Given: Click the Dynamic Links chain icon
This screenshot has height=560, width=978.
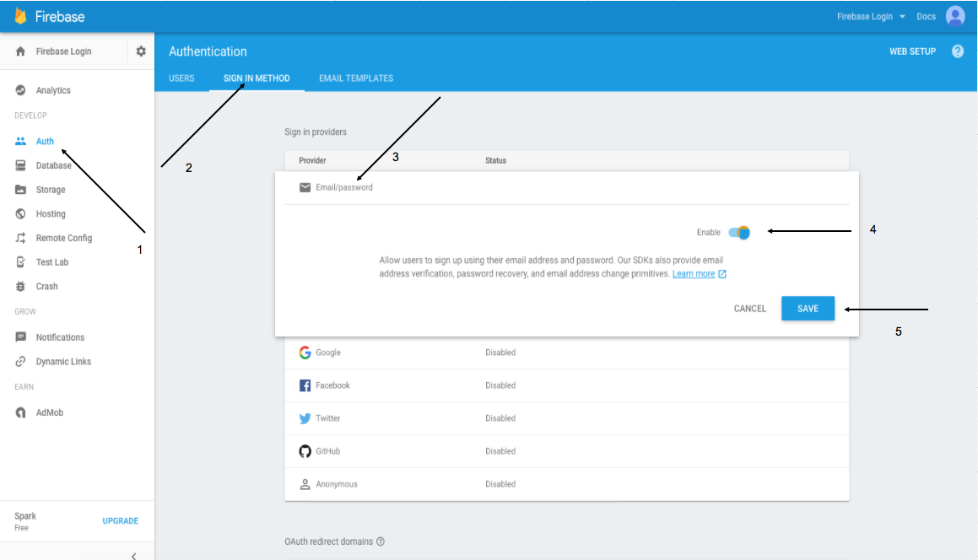Looking at the screenshot, I should click(x=20, y=362).
